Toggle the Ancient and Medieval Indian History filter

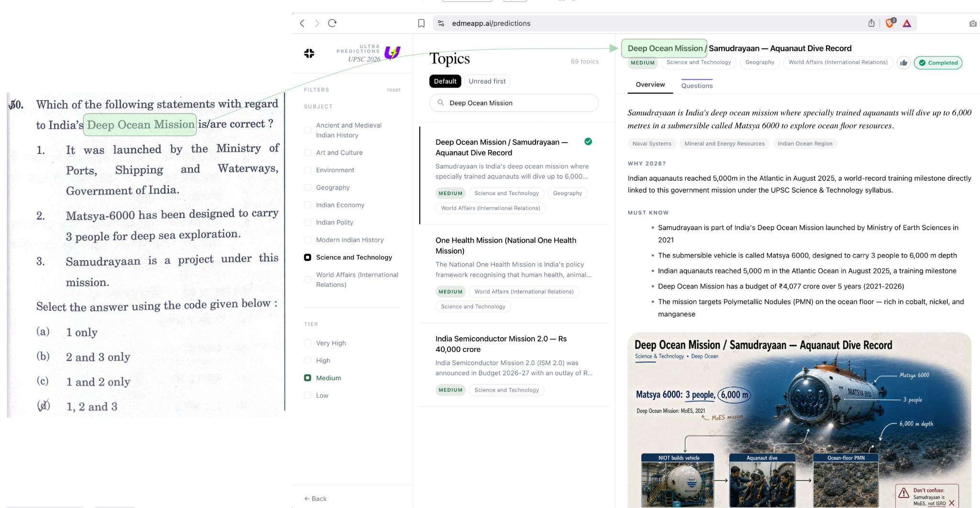pos(308,130)
